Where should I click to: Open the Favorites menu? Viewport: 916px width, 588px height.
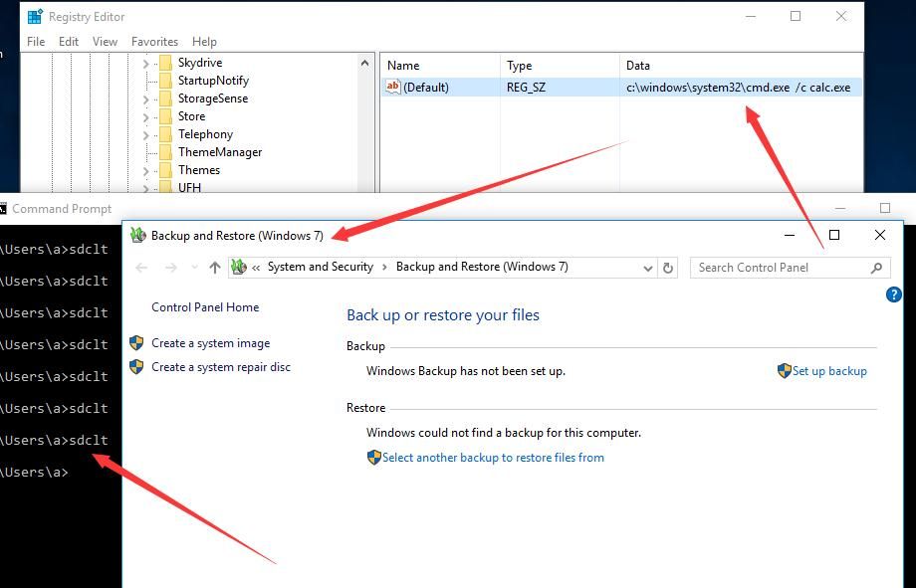click(x=154, y=42)
